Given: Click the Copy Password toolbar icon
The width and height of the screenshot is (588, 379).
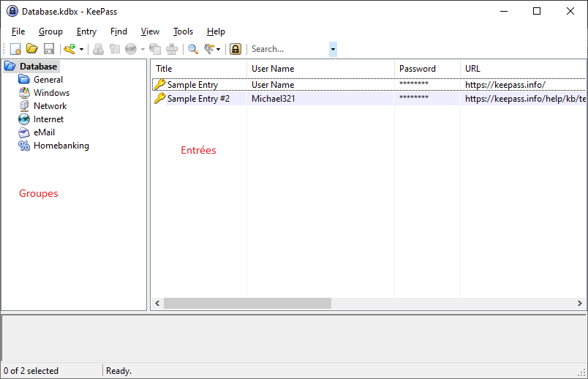Looking at the screenshot, I should click(115, 49).
